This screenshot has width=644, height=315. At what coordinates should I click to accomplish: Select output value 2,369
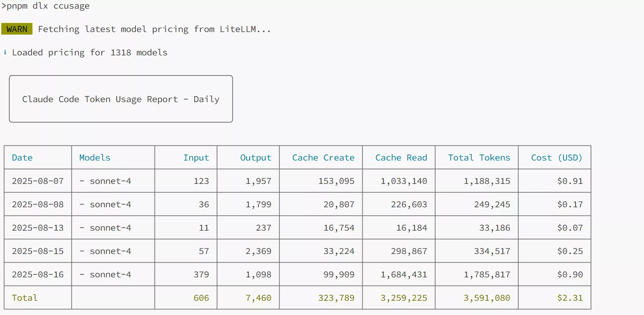coord(258,251)
